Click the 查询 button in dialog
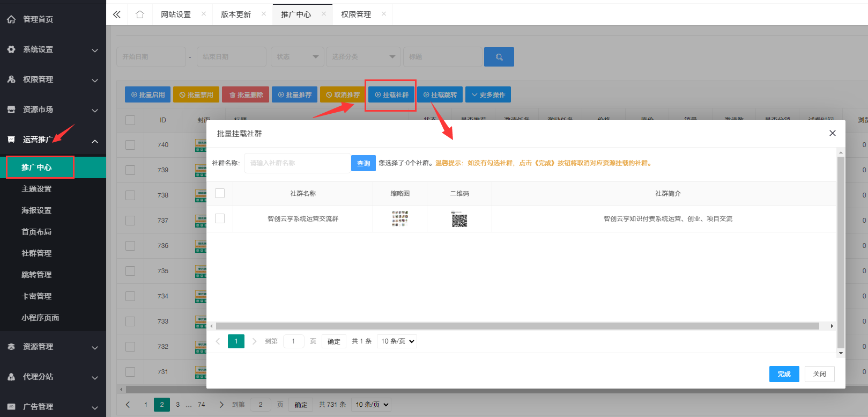 click(x=363, y=163)
